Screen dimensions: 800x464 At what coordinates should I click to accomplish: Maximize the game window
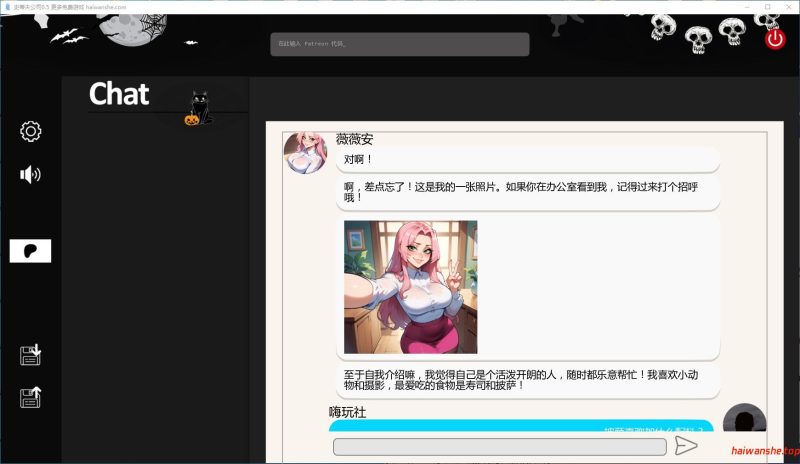pyautogui.click(x=767, y=7)
